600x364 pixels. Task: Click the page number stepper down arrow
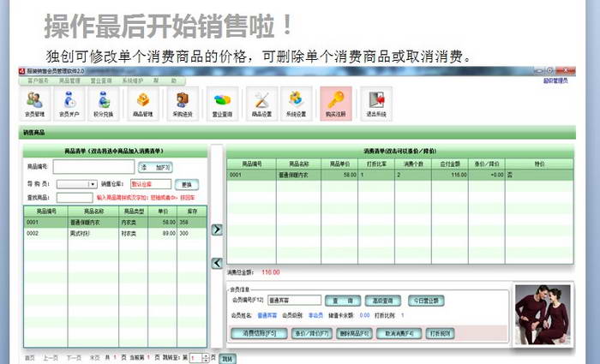(205, 361)
